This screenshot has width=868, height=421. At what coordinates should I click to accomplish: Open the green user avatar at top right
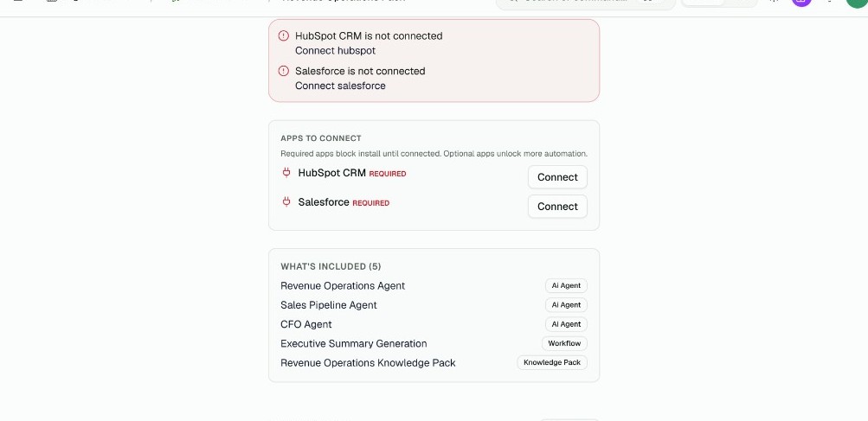[x=857, y=3]
